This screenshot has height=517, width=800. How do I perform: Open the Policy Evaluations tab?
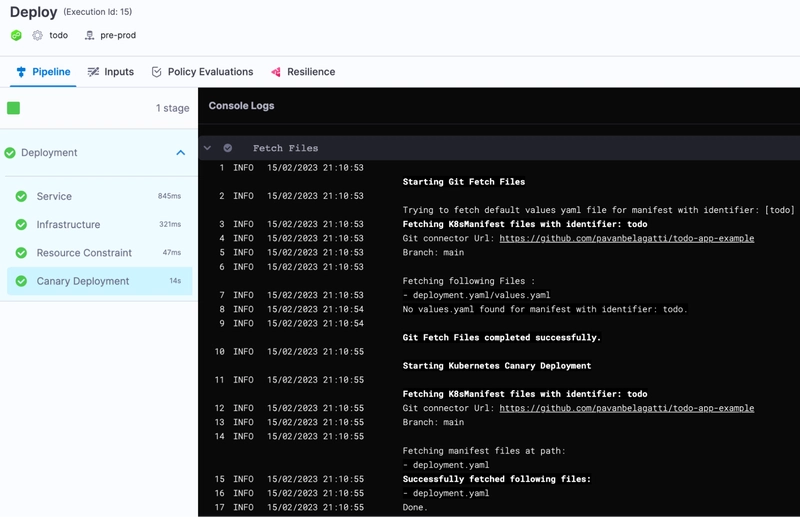pyautogui.click(x=203, y=72)
